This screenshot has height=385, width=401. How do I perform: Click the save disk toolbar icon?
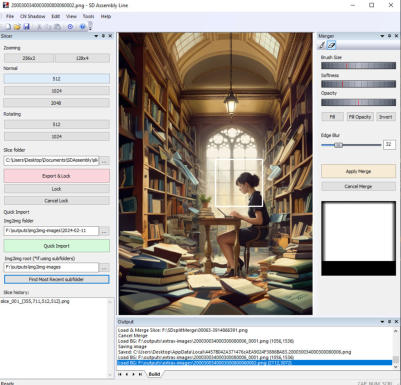[26, 27]
